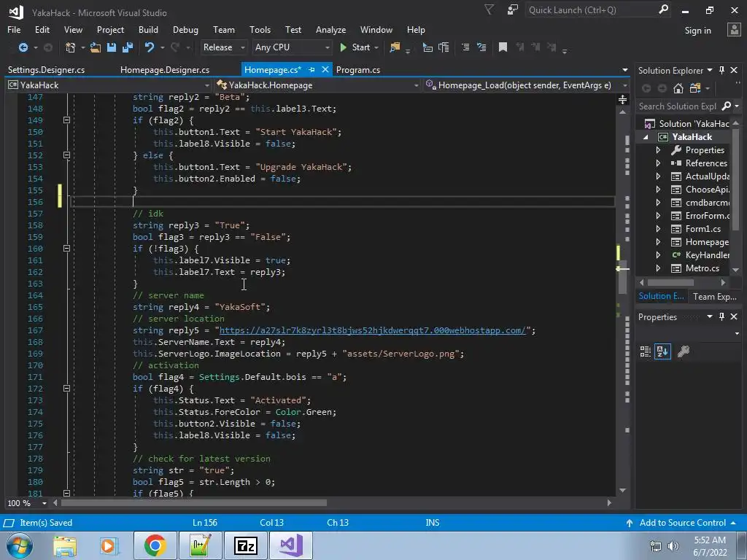This screenshot has width=747, height=560.
Task: Open the Build menu
Action: point(148,29)
